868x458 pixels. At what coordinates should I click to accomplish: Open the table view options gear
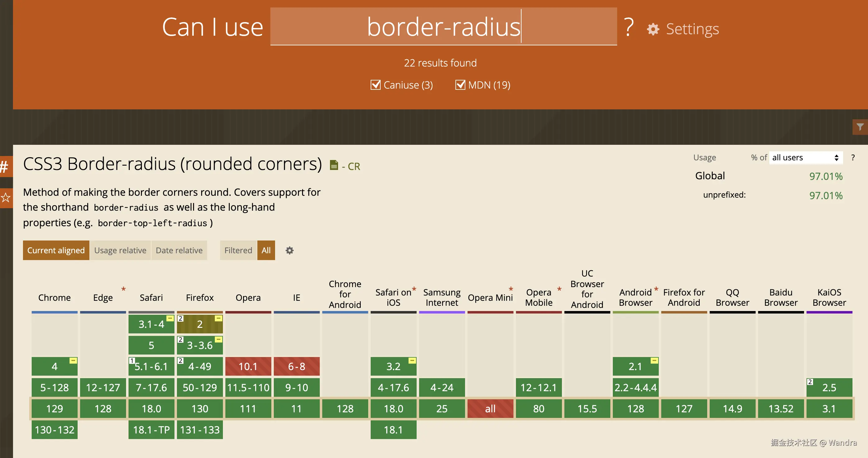289,250
